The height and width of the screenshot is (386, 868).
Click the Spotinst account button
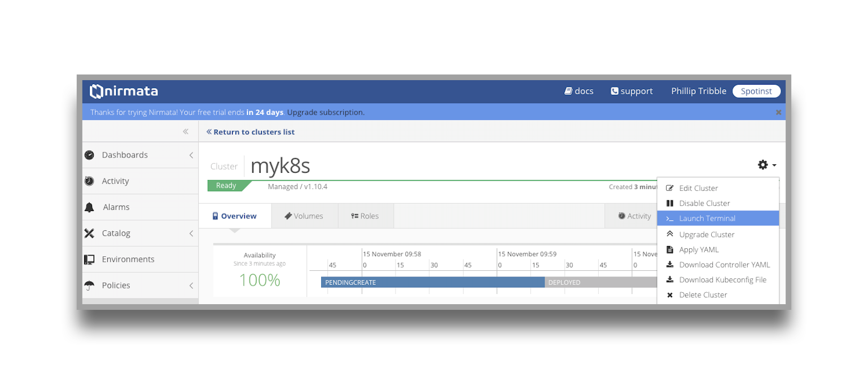756,91
